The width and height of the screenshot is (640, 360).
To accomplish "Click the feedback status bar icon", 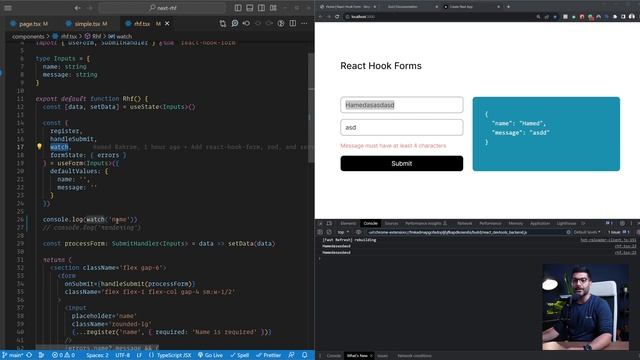I will pos(291,355).
